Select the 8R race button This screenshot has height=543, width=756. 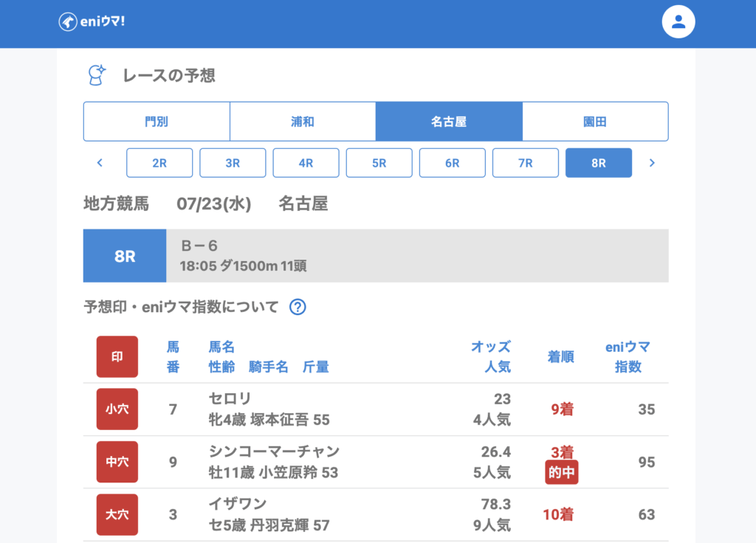click(x=598, y=163)
